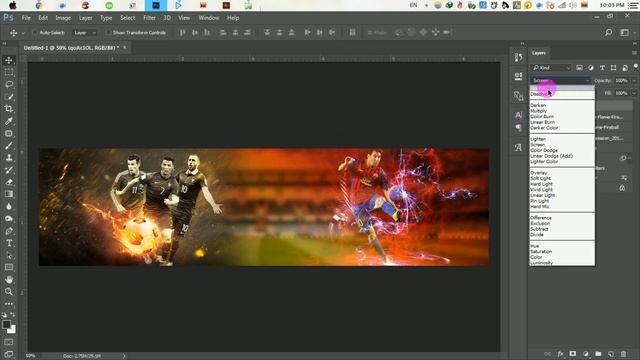Open the Paragraph panel icon
This screenshot has height=360, width=640.
tap(518, 128)
